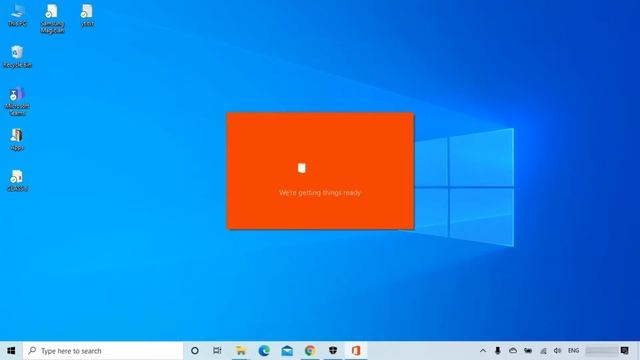Image resolution: width=640 pixels, height=360 pixels.
Task: Open the volume control
Action: 558,351
